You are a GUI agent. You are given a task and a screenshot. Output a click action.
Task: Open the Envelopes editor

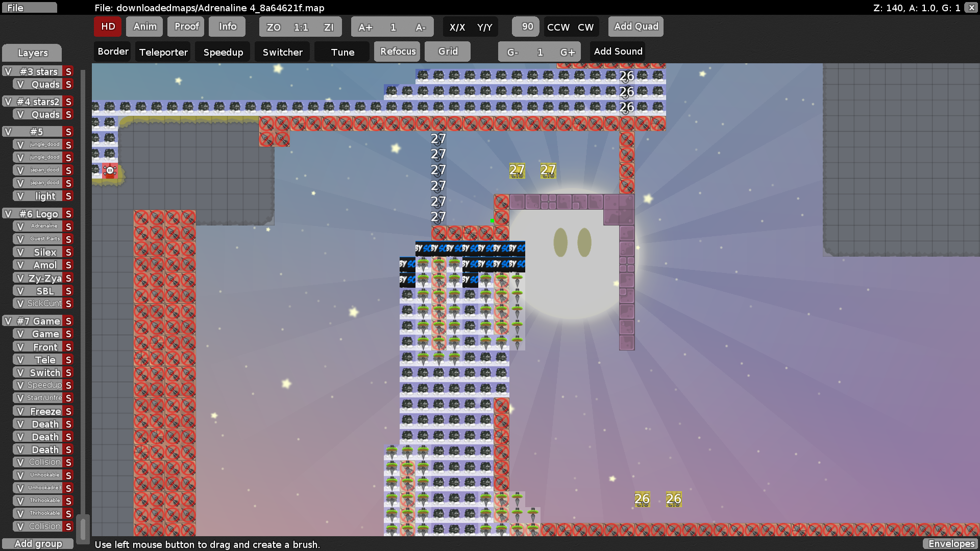951,544
